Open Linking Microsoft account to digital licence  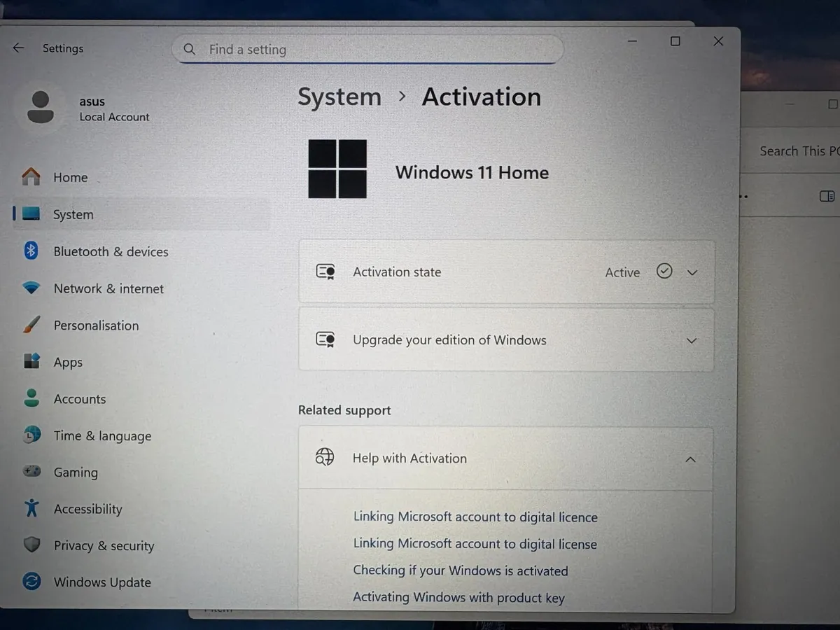click(475, 517)
